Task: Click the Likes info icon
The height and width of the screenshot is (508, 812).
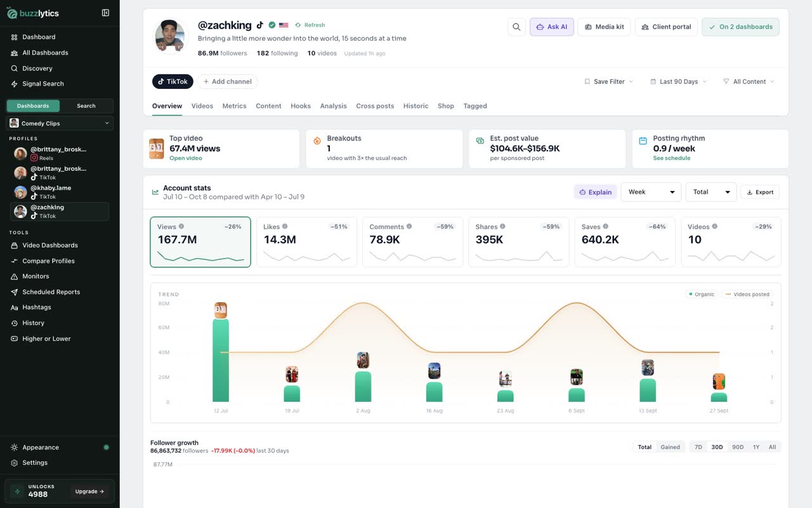Action: tap(285, 227)
